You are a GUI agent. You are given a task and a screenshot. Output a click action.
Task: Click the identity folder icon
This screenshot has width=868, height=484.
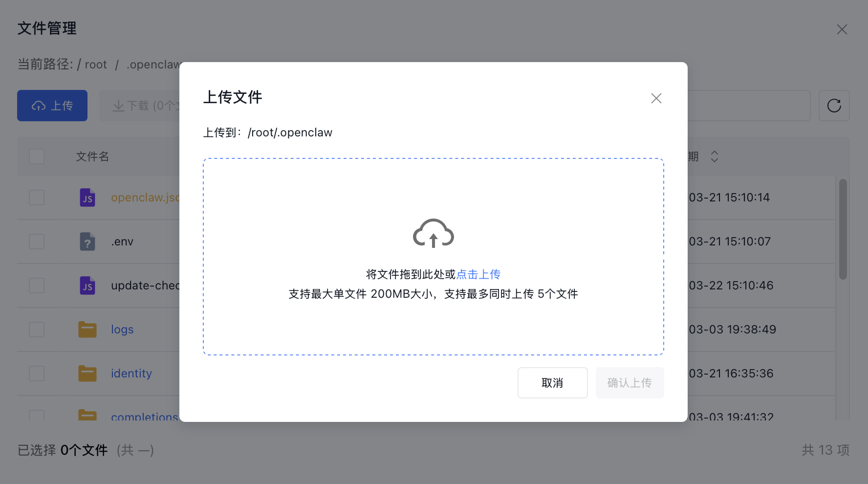[x=87, y=374]
